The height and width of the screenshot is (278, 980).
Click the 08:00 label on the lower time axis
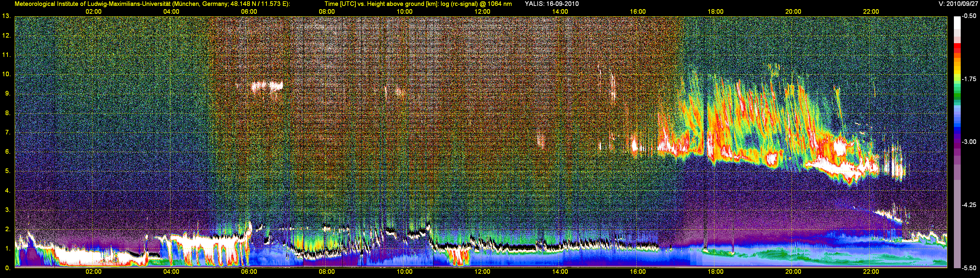coord(327,272)
